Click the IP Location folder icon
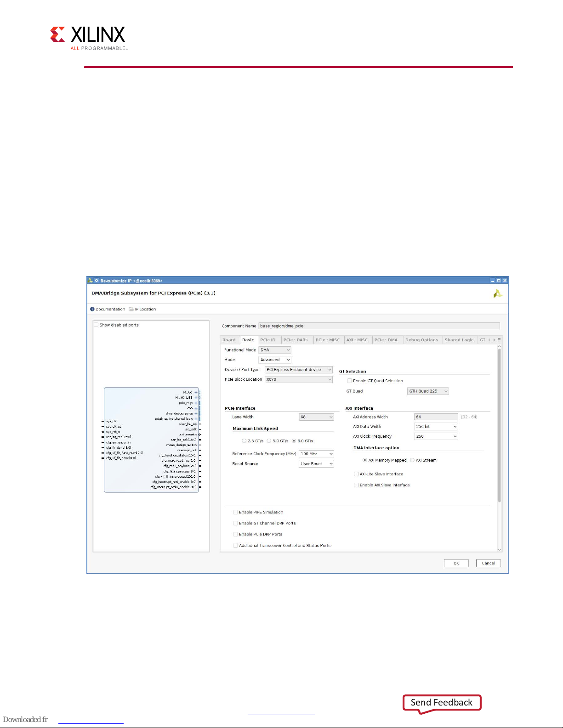Viewport: 563px width, 728px height. pyautogui.click(x=131, y=309)
